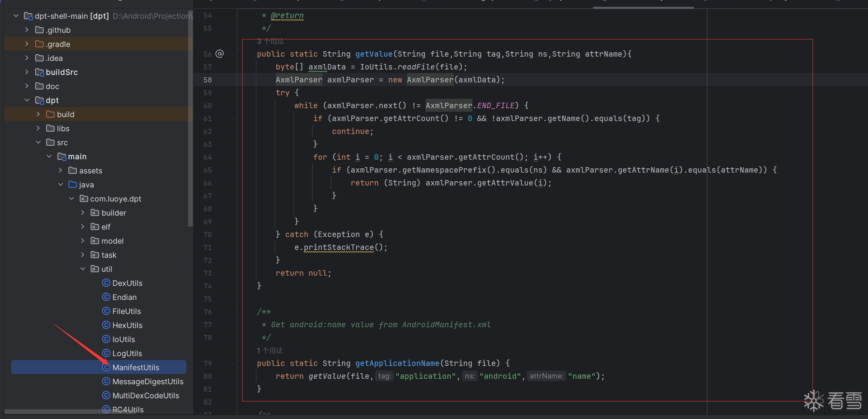Expand the .github folder

click(27, 30)
